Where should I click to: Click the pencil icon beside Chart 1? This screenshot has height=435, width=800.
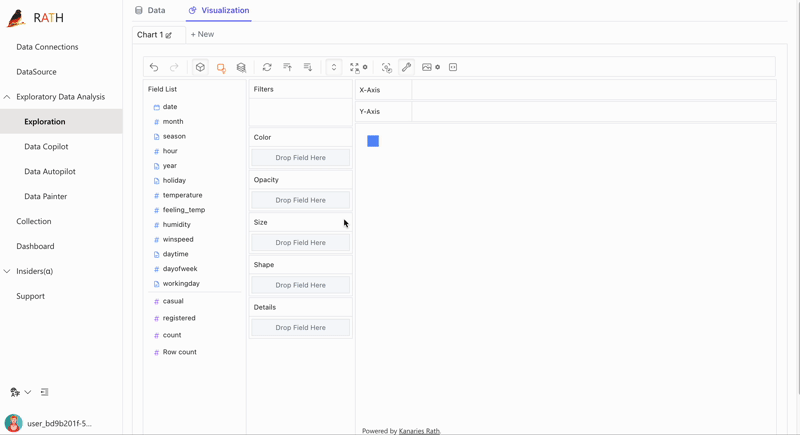point(169,35)
